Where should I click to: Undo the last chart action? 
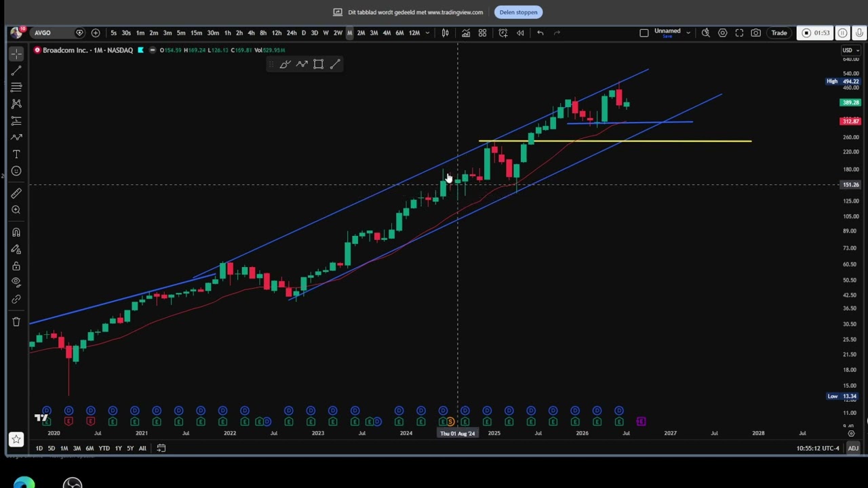tap(540, 33)
